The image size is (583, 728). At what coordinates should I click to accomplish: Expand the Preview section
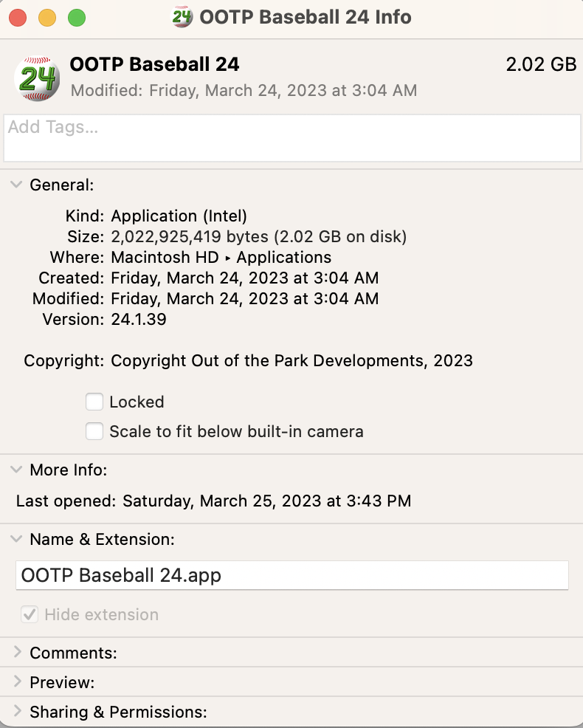(x=16, y=682)
